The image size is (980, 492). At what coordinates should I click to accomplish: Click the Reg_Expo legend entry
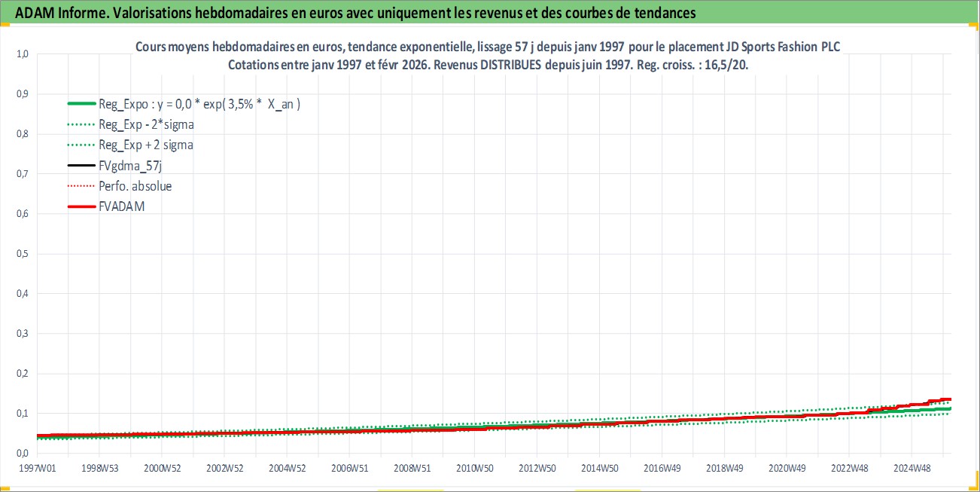pyautogui.click(x=184, y=104)
